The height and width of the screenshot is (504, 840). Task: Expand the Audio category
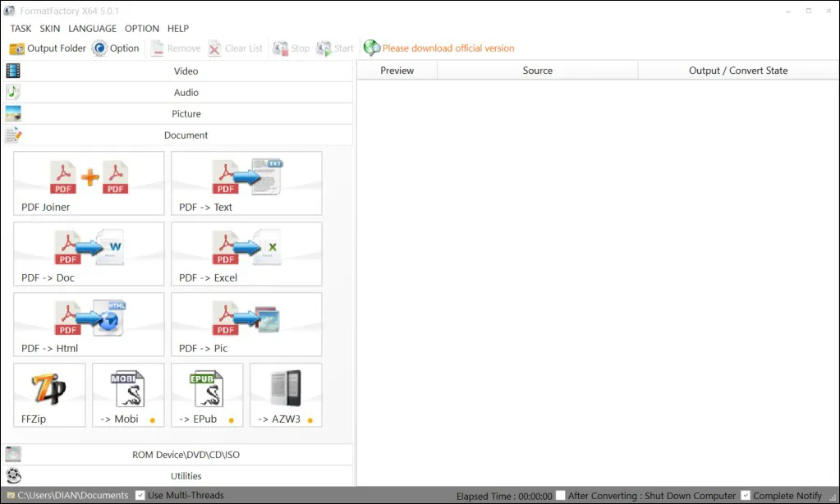tap(186, 92)
